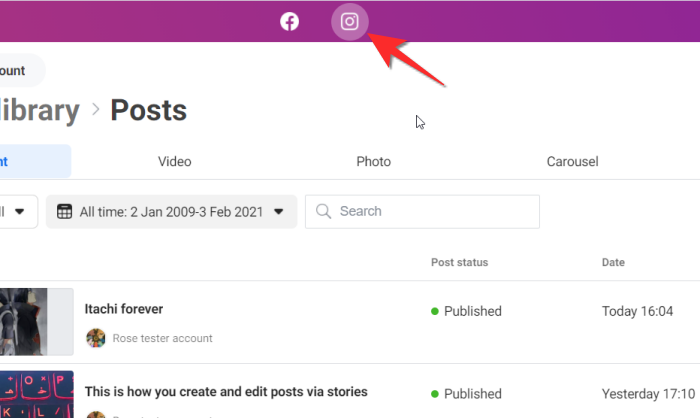
Task: Focus the Search input field
Action: (x=422, y=212)
